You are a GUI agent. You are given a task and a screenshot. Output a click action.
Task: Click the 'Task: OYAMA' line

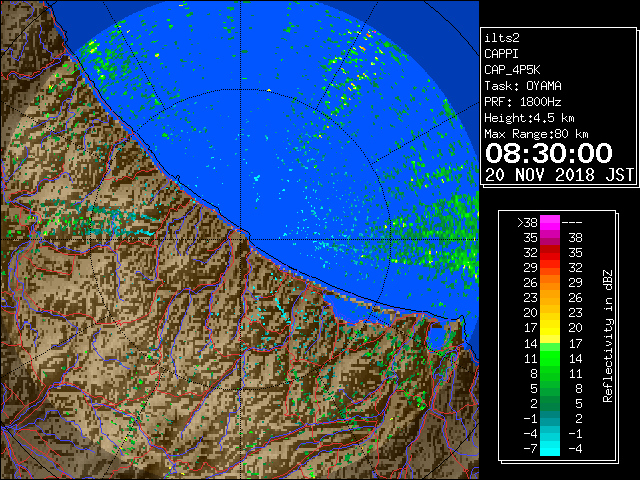[523, 86]
